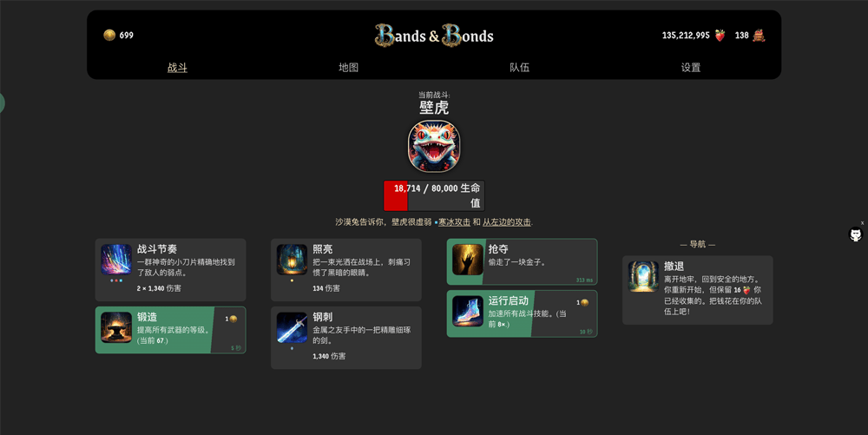The image size is (868, 435).
Task: Click the 抢夺 golden hand icon
Action: pos(468,260)
